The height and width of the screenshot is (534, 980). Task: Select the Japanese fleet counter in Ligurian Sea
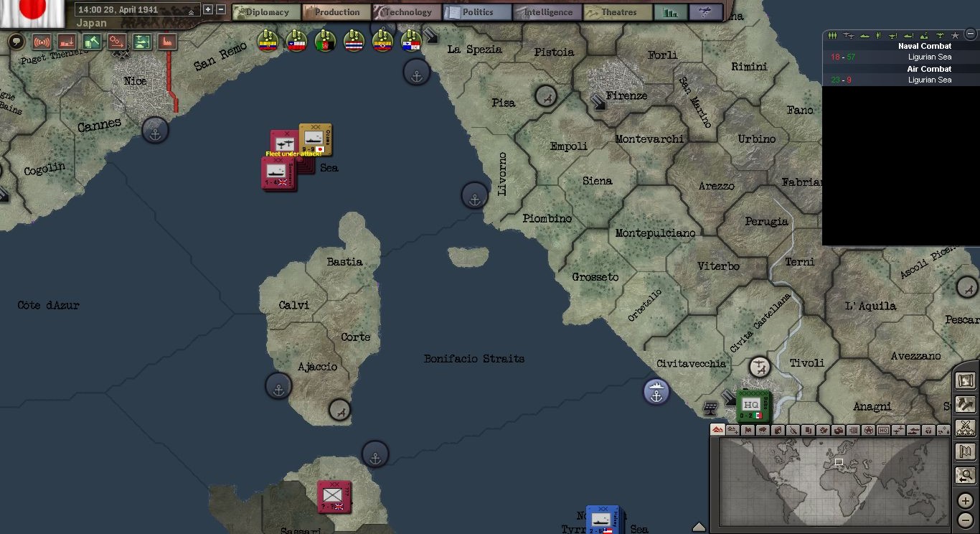pyautogui.click(x=315, y=140)
